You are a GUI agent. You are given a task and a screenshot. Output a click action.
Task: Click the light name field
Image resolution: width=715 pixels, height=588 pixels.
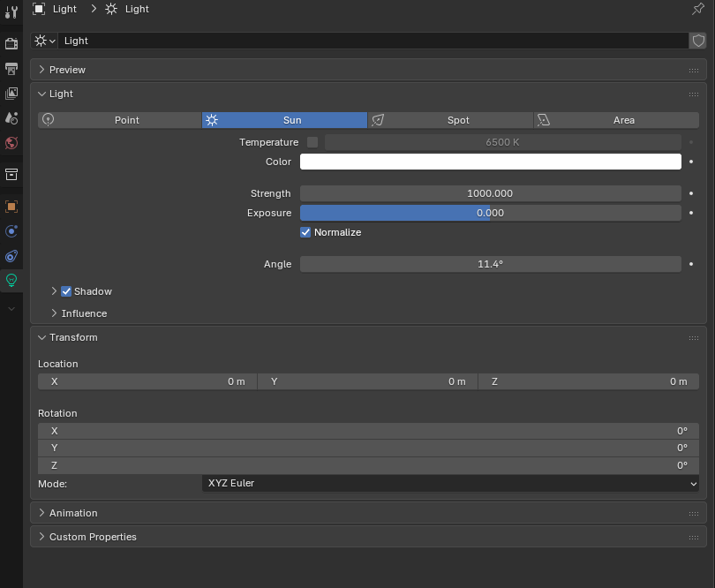373,41
